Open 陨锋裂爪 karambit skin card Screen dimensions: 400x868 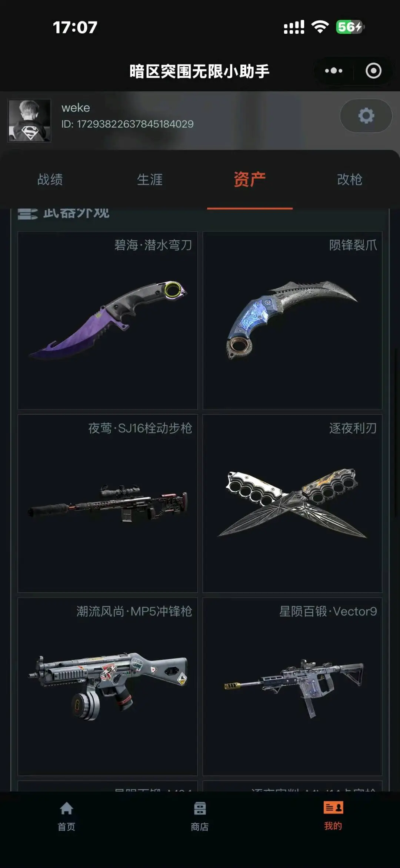pos(292,321)
